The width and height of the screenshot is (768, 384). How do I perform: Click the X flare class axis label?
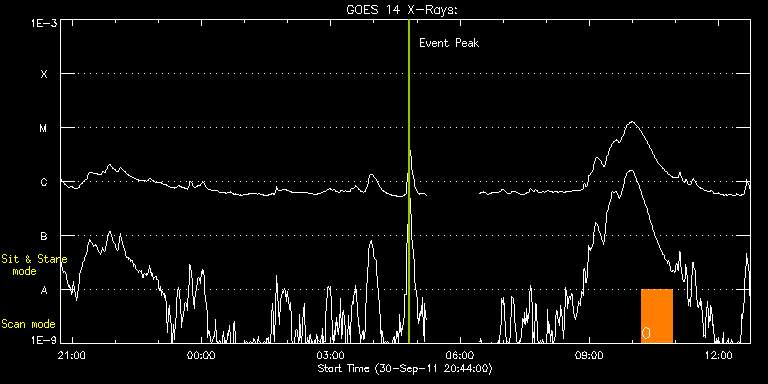point(44,74)
